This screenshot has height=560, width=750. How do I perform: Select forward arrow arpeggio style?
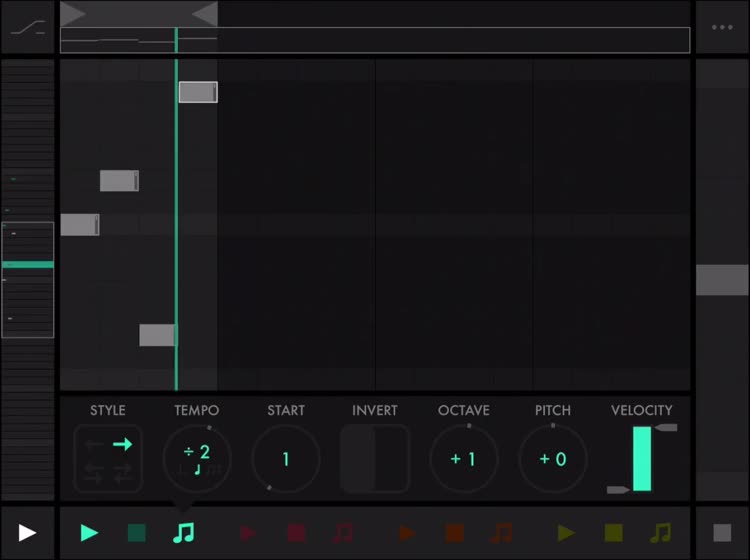point(122,444)
